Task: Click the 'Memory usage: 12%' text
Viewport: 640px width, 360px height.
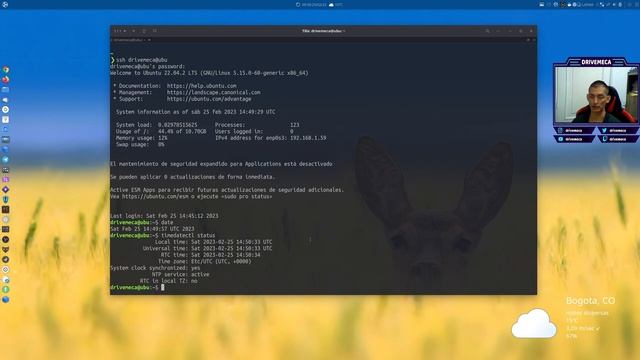Action: pos(142,138)
